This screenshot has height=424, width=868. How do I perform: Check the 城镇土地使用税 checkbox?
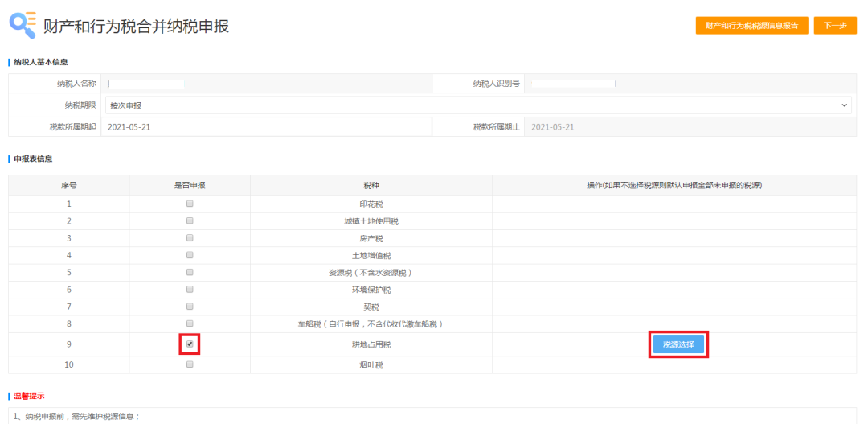(x=190, y=220)
